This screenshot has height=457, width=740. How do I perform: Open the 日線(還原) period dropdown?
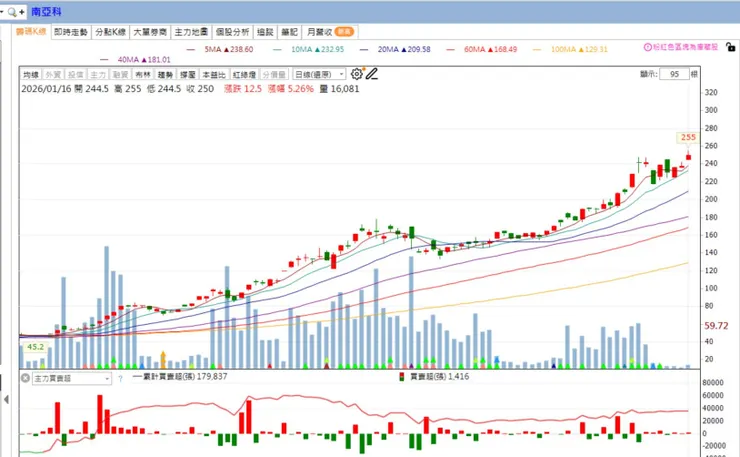pos(320,75)
